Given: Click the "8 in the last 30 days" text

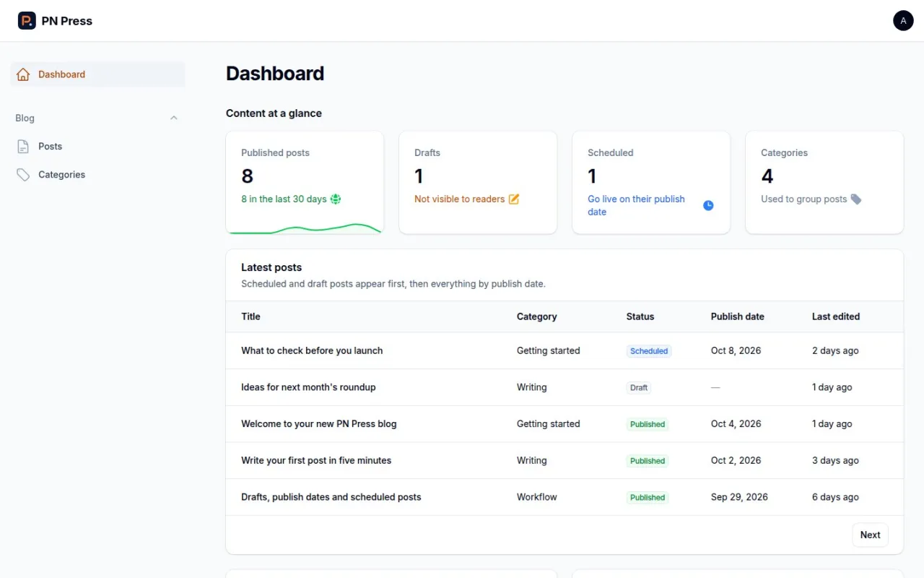Looking at the screenshot, I should tap(284, 199).
